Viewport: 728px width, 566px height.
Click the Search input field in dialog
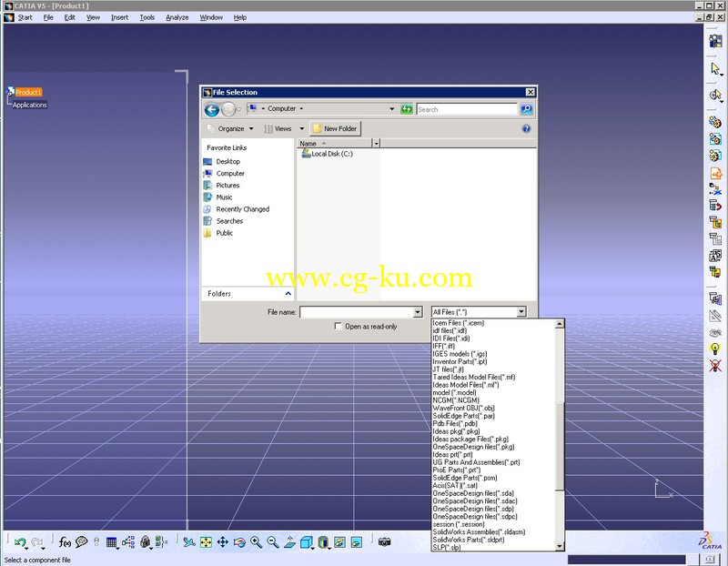coord(466,109)
